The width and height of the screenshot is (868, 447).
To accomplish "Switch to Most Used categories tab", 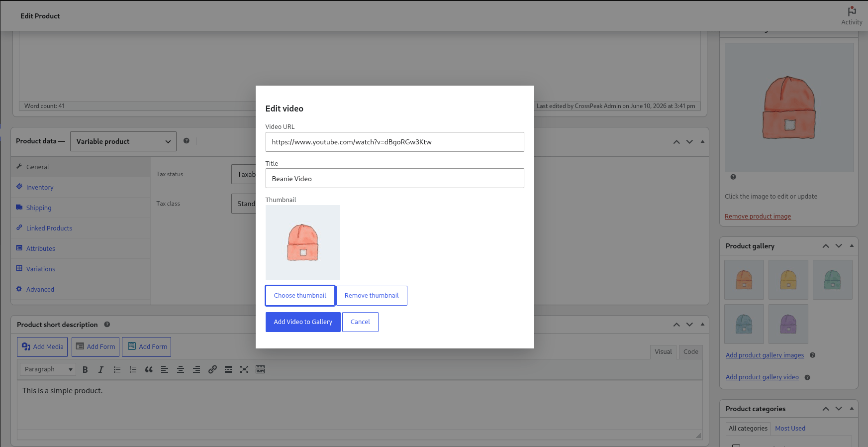I will click(790, 429).
